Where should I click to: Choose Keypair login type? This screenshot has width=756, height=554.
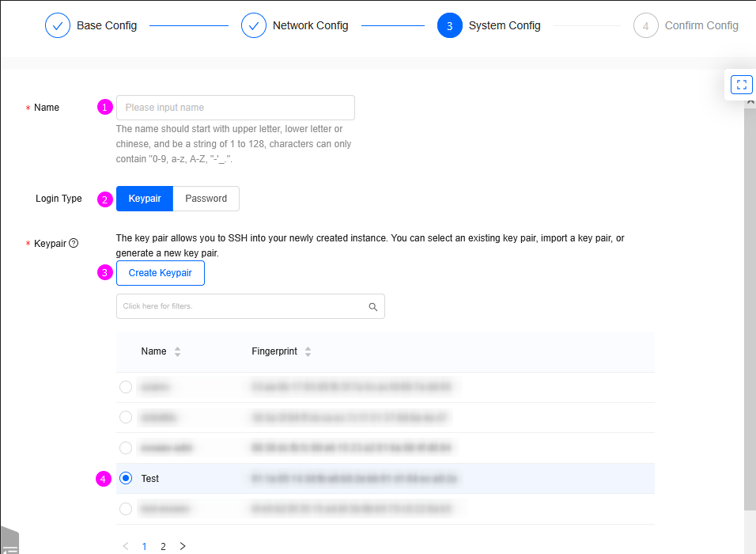145,199
